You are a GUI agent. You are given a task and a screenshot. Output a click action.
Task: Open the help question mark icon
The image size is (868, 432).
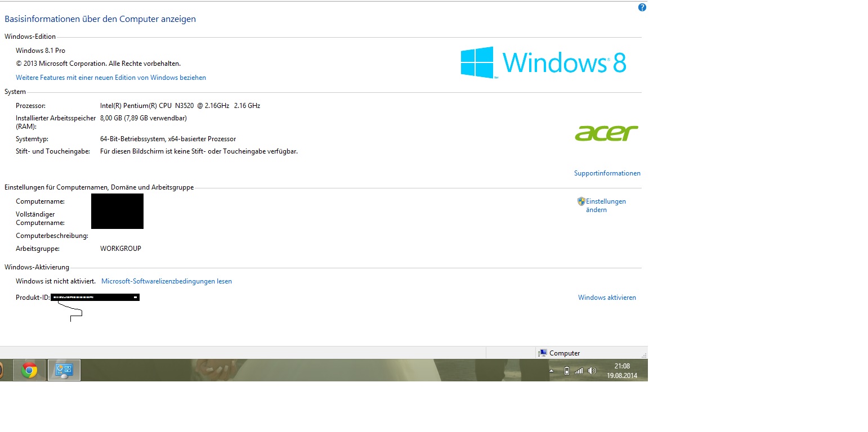[x=642, y=8]
